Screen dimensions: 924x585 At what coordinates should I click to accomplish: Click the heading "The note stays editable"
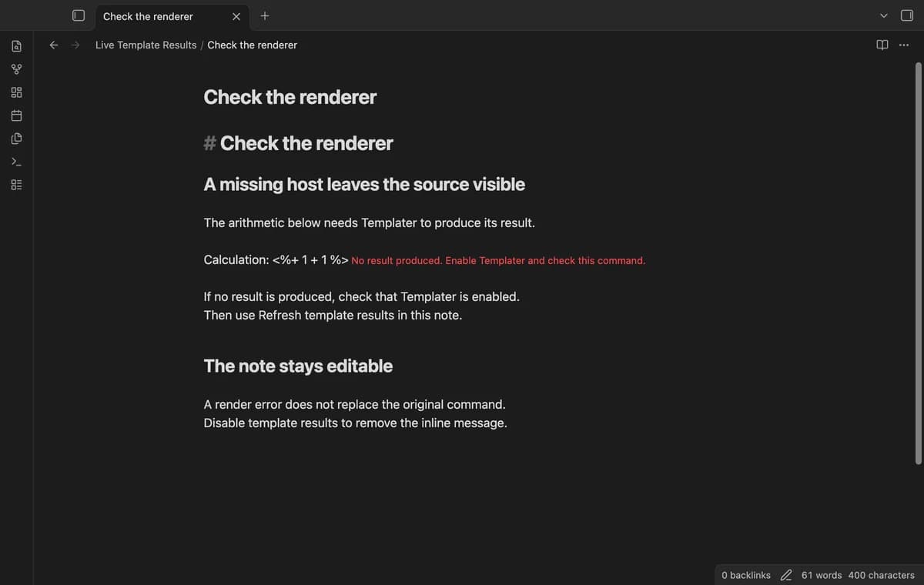pyautogui.click(x=298, y=366)
